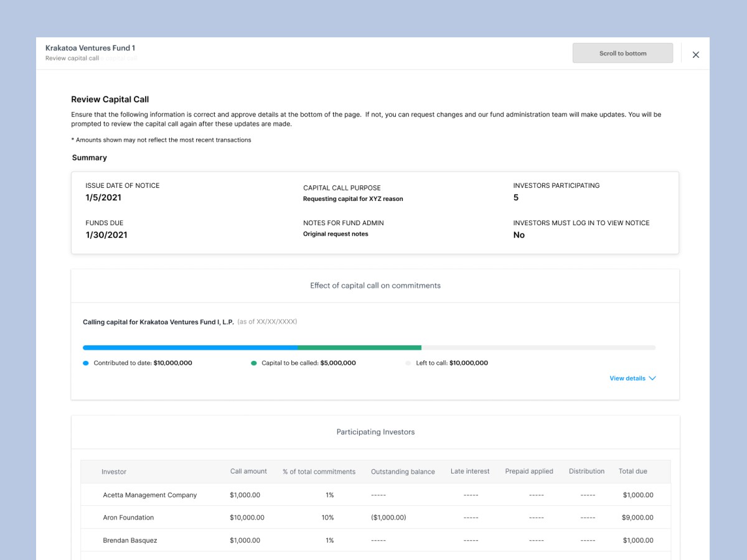747x560 pixels.
Task: Click the Review capital call subtitle in header
Action: coord(72,58)
